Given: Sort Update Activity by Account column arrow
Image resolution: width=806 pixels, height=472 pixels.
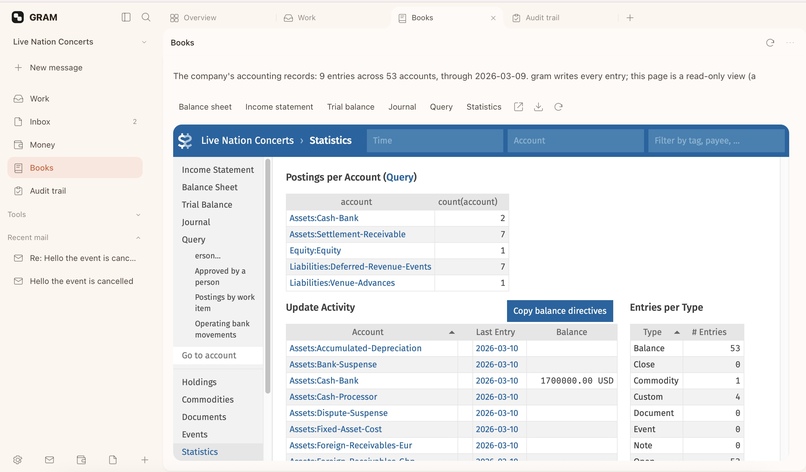Looking at the screenshot, I should point(451,332).
